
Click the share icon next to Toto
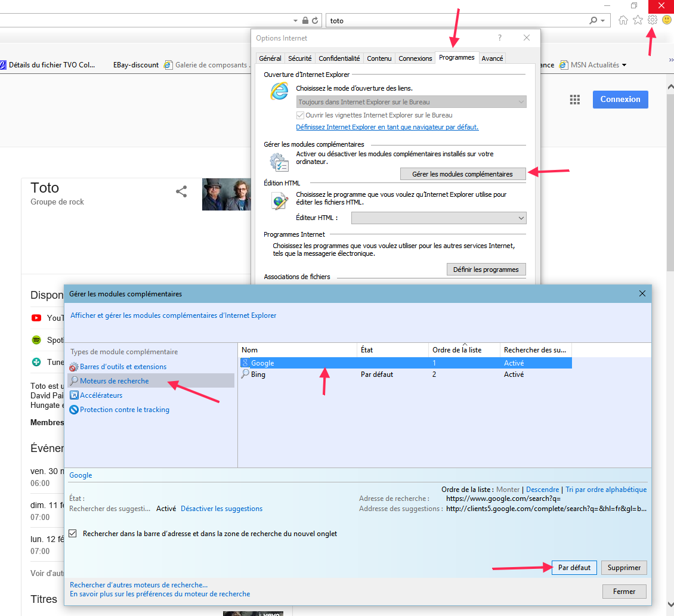coord(181,191)
